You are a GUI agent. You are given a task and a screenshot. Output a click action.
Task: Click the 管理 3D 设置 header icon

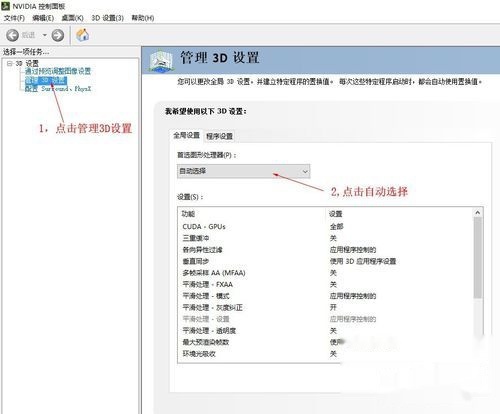tap(162, 61)
